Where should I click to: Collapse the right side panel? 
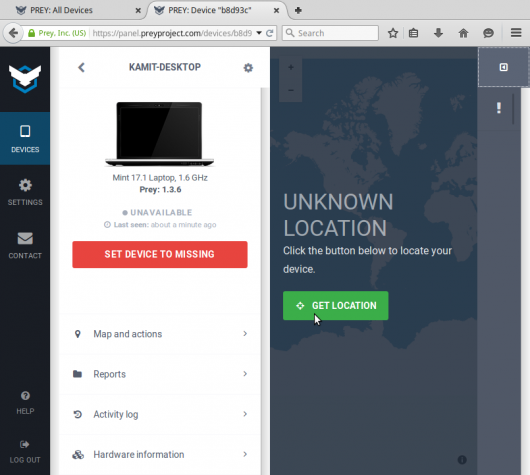click(x=504, y=67)
